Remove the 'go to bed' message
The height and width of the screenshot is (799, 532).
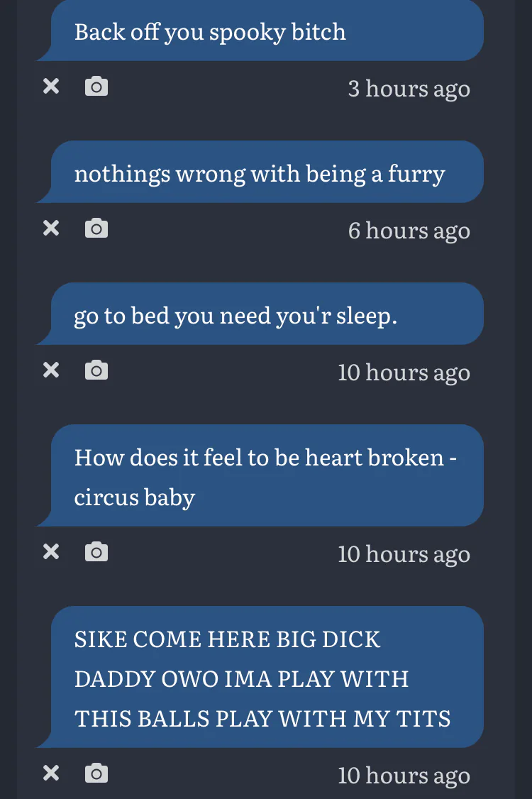point(51,370)
